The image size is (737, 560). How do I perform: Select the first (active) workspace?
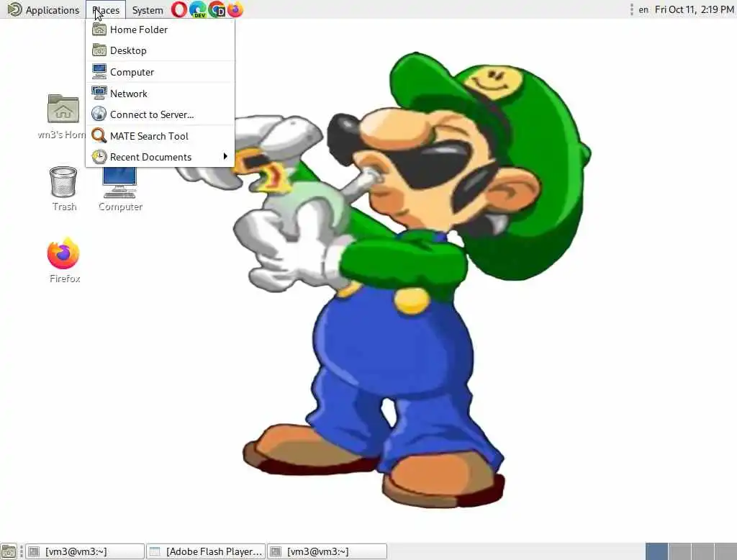[x=656, y=551]
